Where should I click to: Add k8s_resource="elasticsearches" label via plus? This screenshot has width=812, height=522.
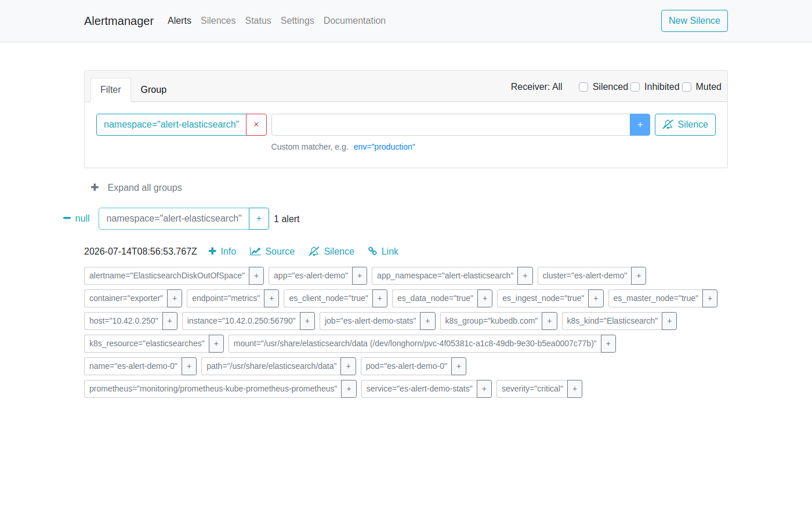pos(216,343)
